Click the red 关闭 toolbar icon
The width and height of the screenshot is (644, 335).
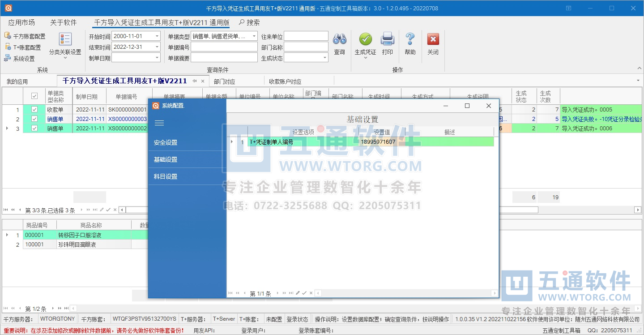click(433, 40)
